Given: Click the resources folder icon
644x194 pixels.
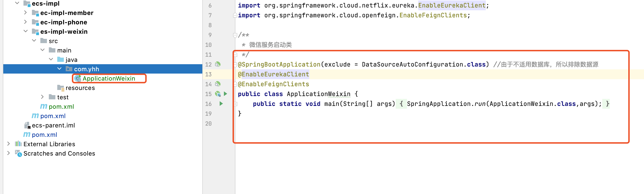Looking at the screenshot, I should (x=61, y=88).
